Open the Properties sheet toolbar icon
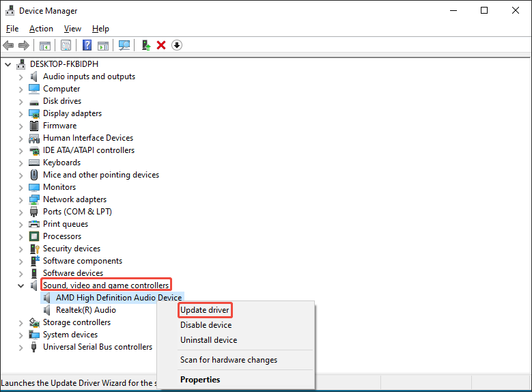This screenshot has height=392, width=532. tap(66, 45)
